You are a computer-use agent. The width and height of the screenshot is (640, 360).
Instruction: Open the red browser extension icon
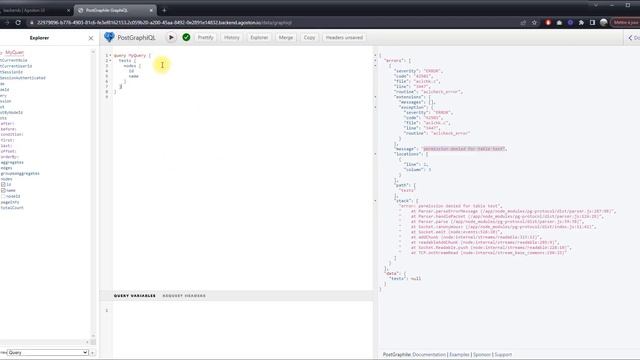coord(548,22)
